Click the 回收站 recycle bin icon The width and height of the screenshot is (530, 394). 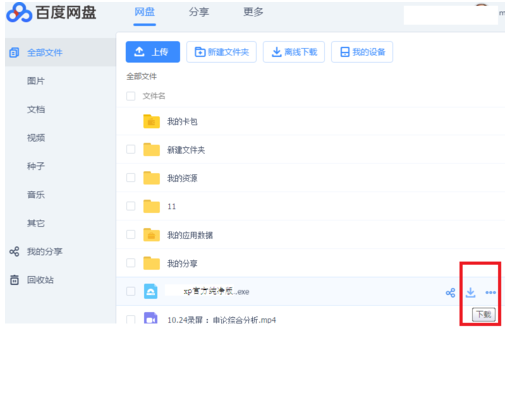click(14, 280)
